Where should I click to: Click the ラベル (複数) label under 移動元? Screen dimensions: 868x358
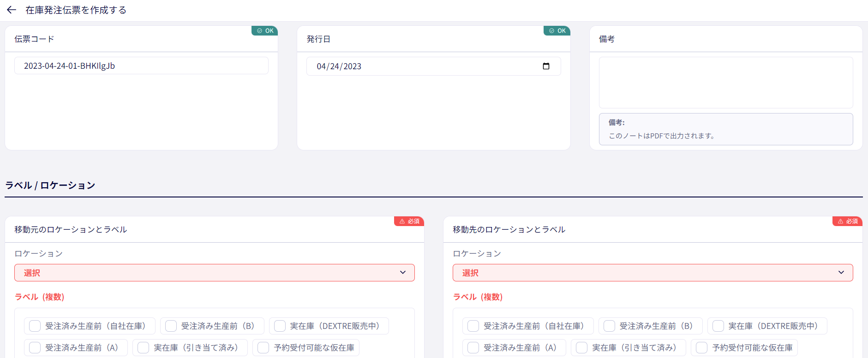coord(40,297)
